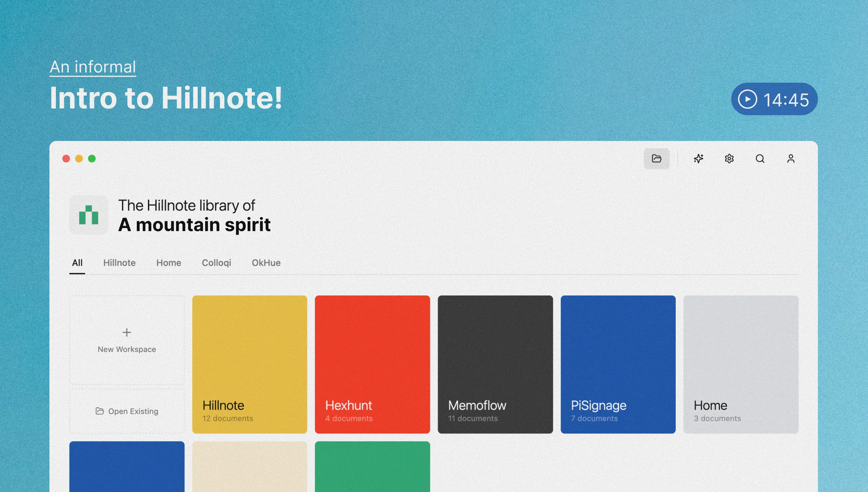Image resolution: width=868 pixels, height=492 pixels.
Task: Open the AI sparkle assistant icon
Action: [698, 159]
